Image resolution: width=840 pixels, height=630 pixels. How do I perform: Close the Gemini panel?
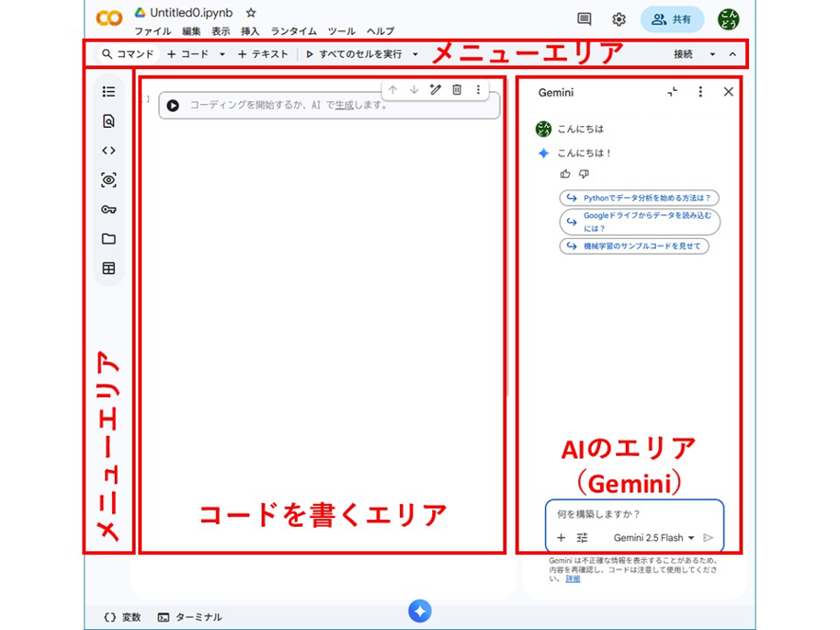pos(728,92)
